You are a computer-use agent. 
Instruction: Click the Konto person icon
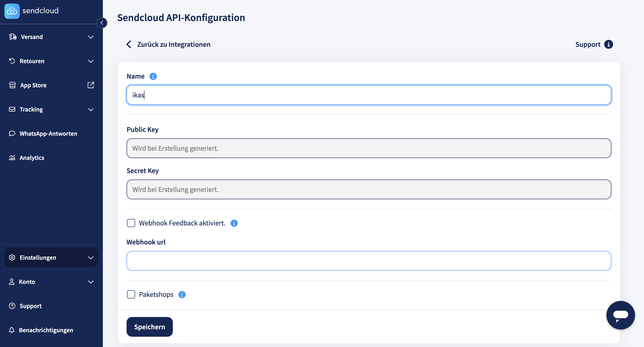tap(12, 281)
